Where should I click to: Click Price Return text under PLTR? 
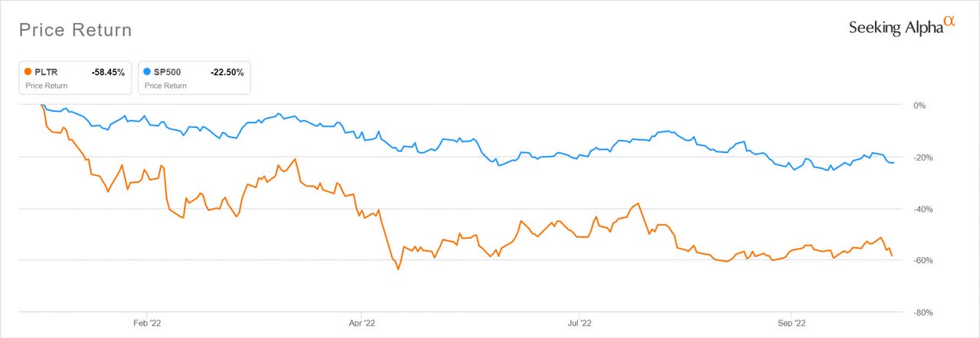(46, 86)
